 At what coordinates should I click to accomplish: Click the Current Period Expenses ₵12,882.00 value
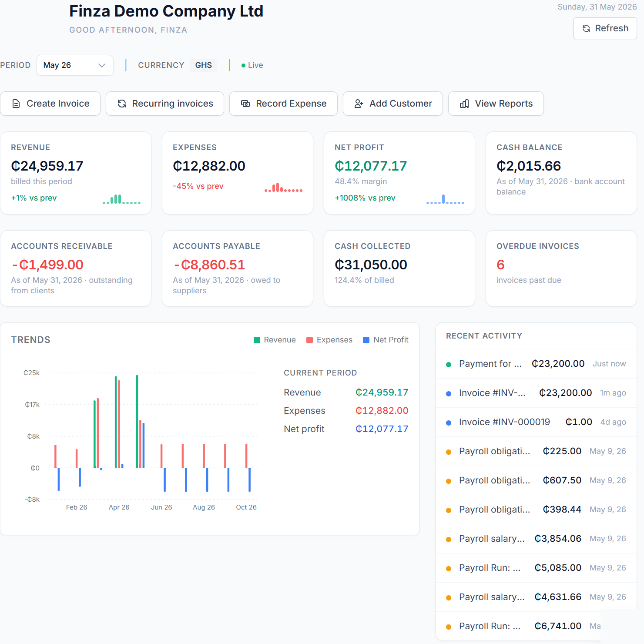coord(382,411)
